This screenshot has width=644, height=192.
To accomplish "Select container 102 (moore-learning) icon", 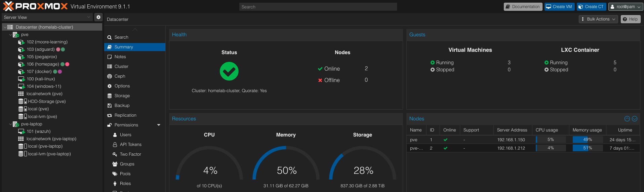I will click(x=21, y=42).
